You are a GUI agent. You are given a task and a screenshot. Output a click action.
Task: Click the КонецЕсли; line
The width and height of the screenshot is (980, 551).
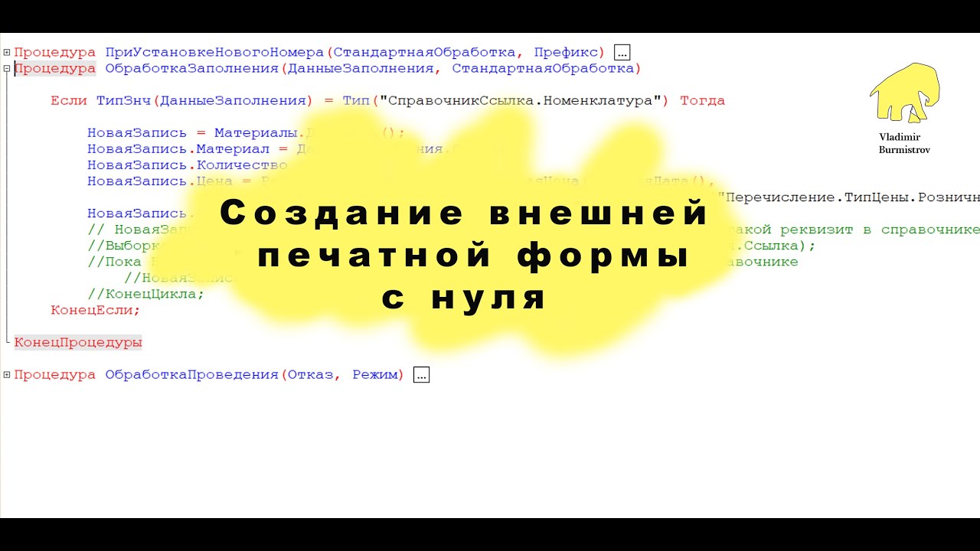tap(96, 310)
